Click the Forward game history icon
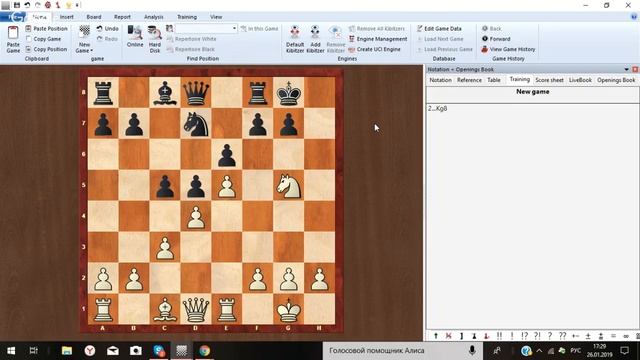Image resolution: width=640 pixels, height=360 pixels. (x=485, y=39)
